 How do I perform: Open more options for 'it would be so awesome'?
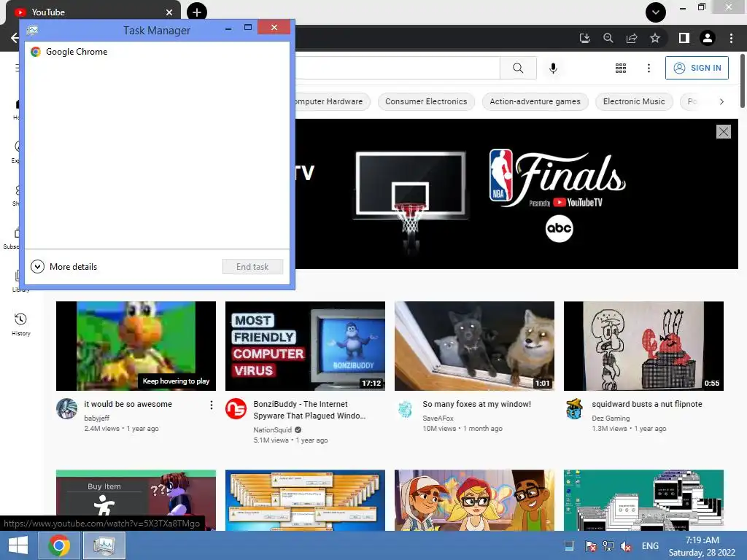point(211,405)
